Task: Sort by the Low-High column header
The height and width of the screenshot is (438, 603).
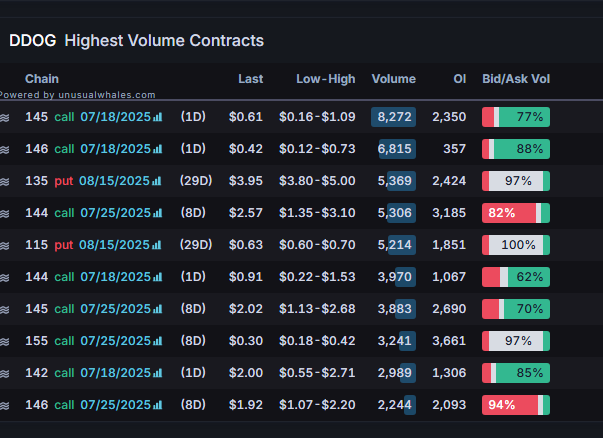Action: (x=326, y=79)
